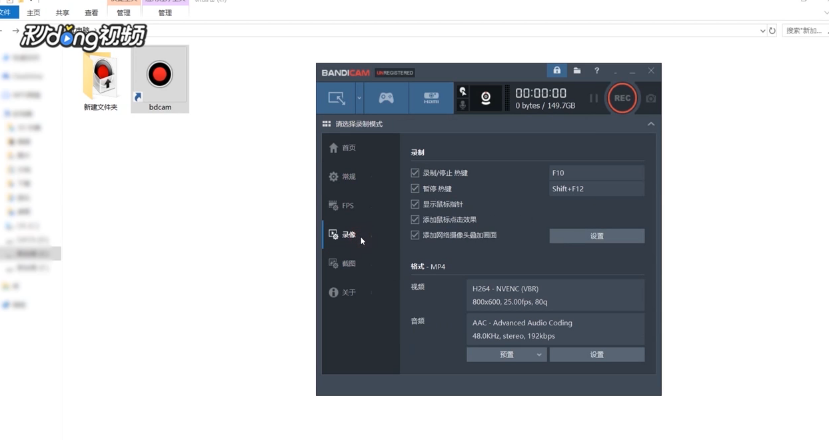Toggle 暂停 热键 checkbox
The image size is (829, 440).
(x=415, y=188)
